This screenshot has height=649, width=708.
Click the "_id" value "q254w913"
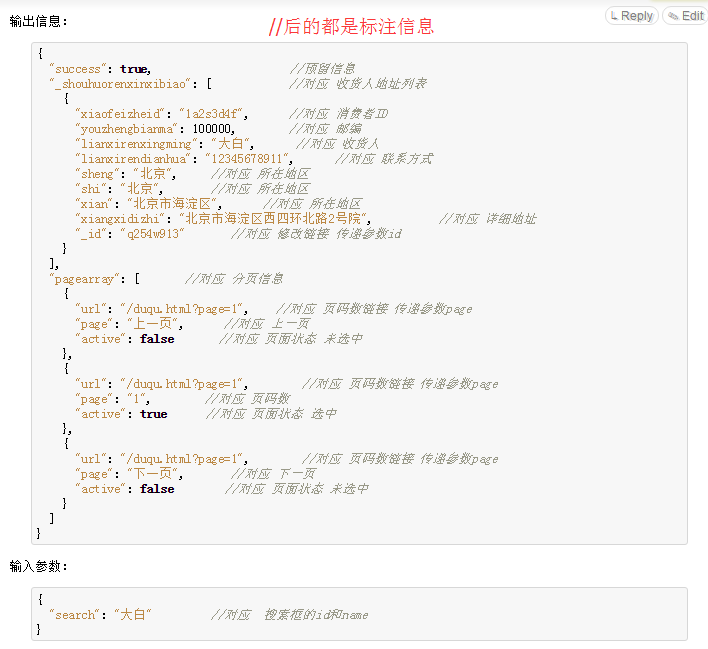(152, 234)
